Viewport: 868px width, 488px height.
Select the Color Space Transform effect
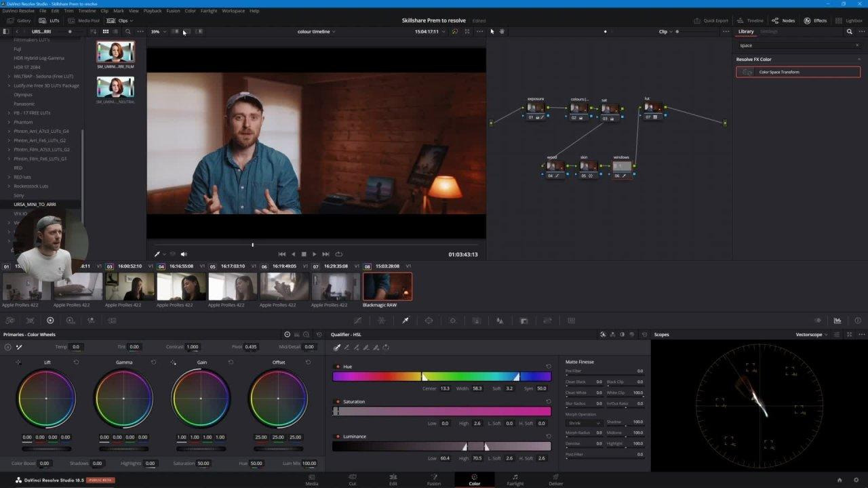(798, 72)
